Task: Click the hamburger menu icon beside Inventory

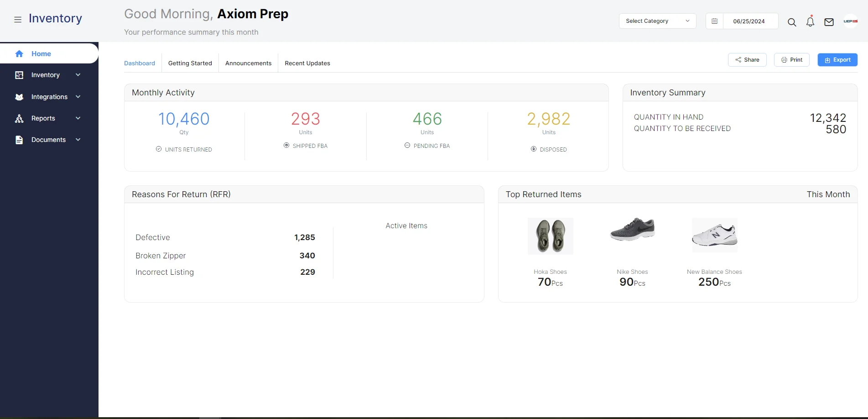Action: 18,20
